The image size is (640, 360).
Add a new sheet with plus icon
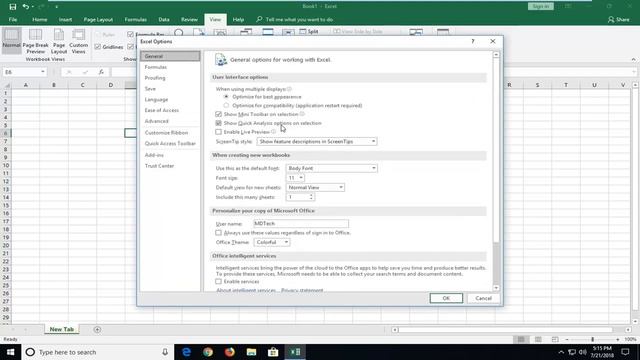pos(97,329)
